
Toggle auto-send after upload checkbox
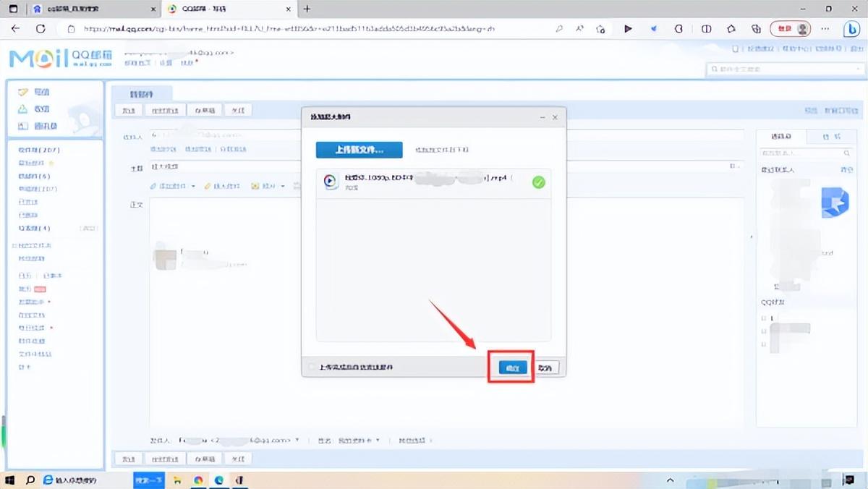pos(312,367)
